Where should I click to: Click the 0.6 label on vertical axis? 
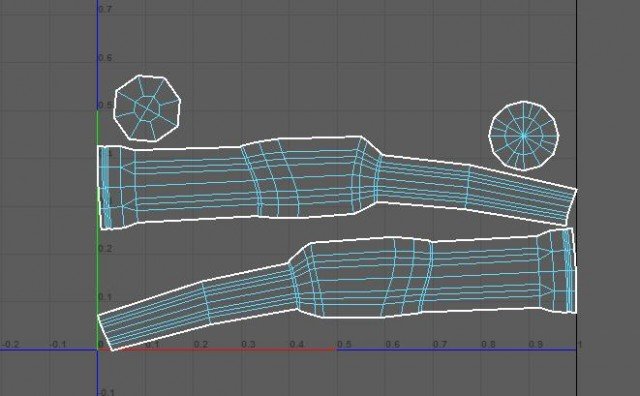click(105, 58)
